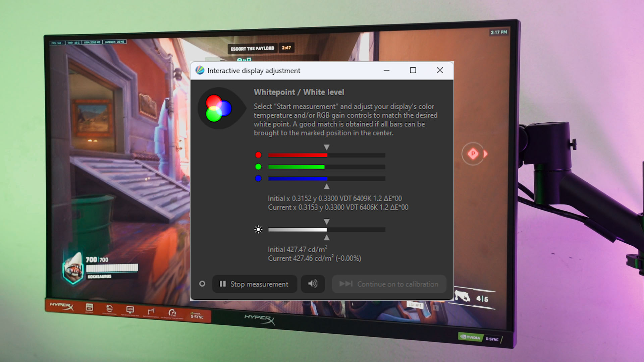This screenshot has height=362, width=644.
Task: Click Continue on to calibration
Action: [x=389, y=284]
